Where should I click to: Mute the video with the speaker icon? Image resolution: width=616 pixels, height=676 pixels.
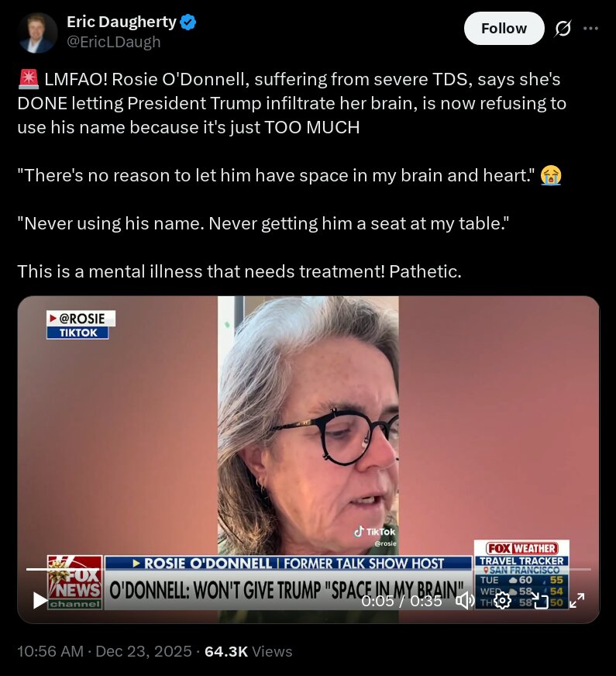(x=465, y=600)
